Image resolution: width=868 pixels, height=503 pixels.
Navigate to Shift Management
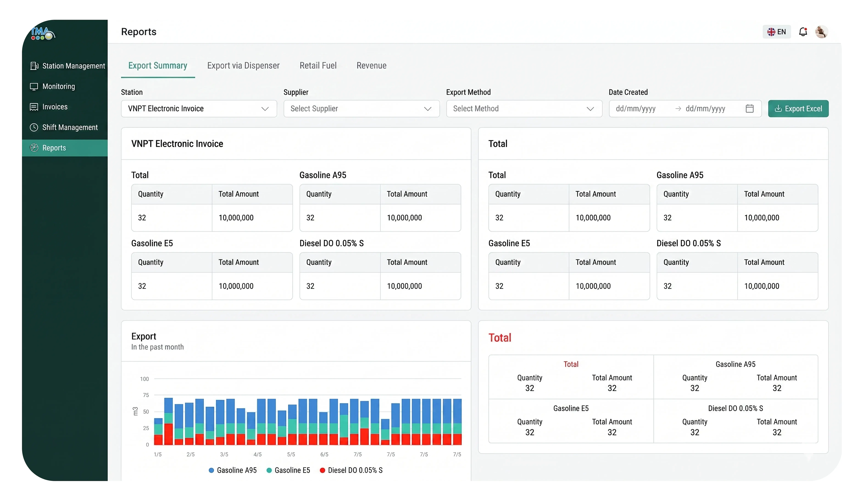point(65,127)
